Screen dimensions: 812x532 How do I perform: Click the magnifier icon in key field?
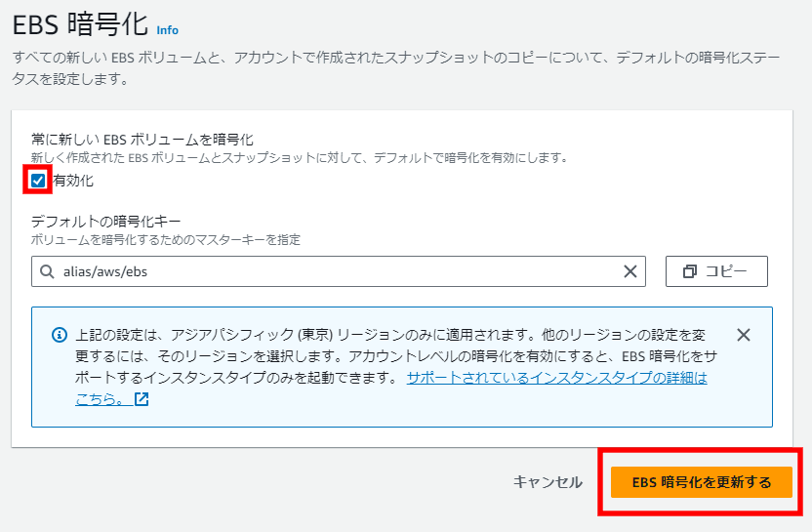click(47, 271)
